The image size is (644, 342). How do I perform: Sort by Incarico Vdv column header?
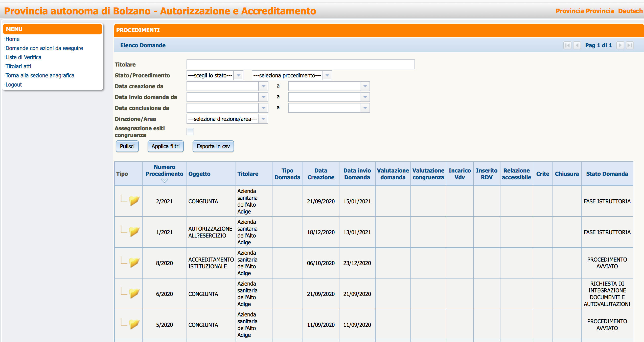tap(459, 174)
